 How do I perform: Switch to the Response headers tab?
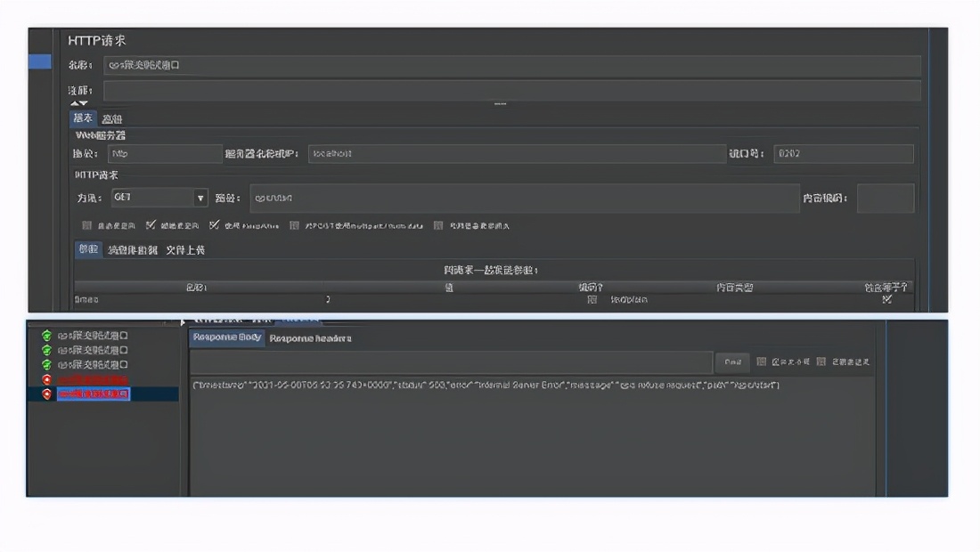coord(311,338)
